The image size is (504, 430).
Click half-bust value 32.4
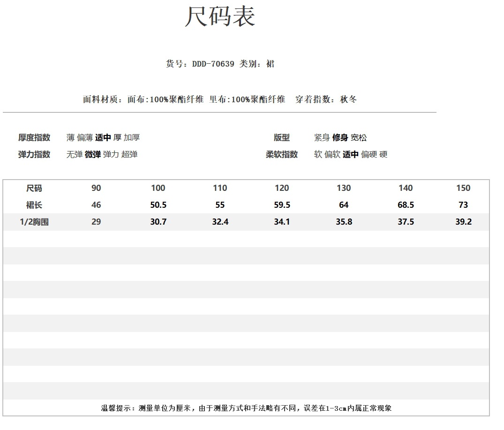pyautogui.click(x=220, y=222)
